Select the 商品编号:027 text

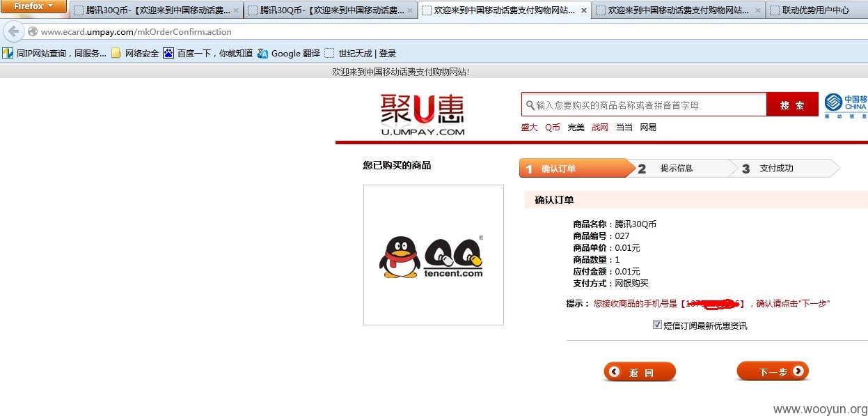click(x=601, y=236)
